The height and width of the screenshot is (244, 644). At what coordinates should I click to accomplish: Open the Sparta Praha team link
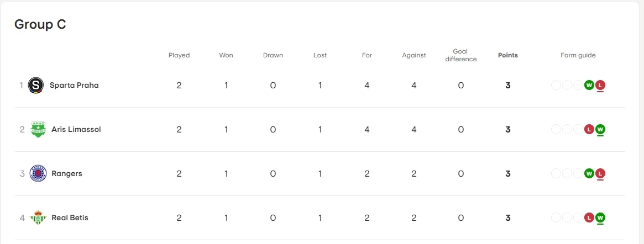tap(74, 85)
